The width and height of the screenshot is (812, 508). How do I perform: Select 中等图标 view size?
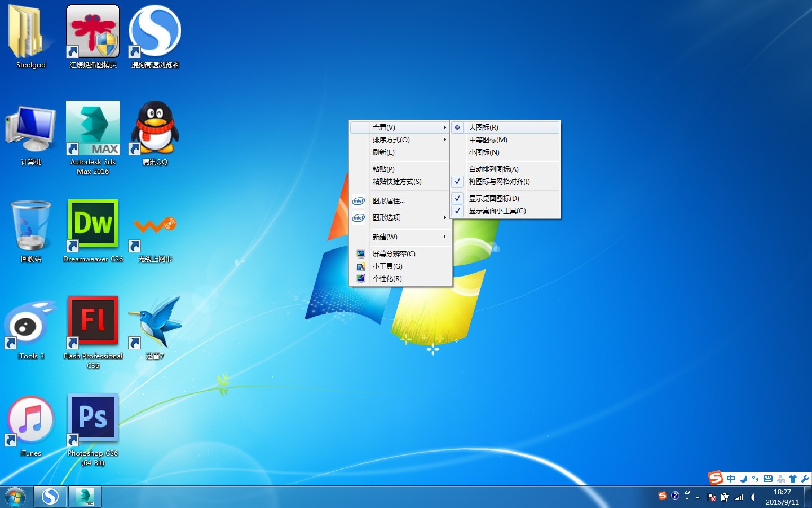[487, 139]
